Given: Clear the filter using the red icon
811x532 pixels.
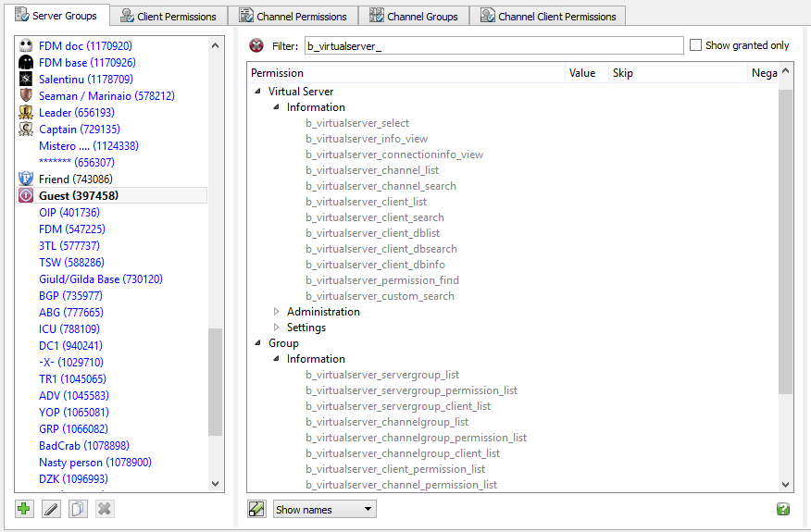Looking at the screenshot, I should tap(257, 46).
